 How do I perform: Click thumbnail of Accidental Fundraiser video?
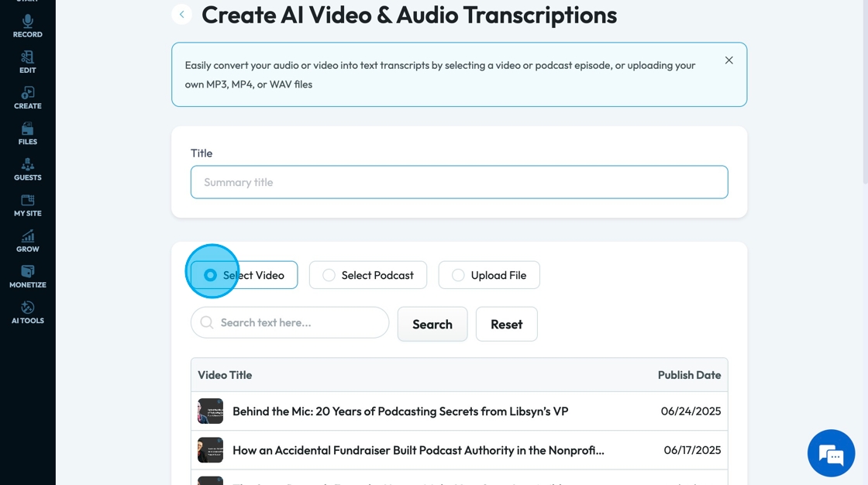pos(210,450)
